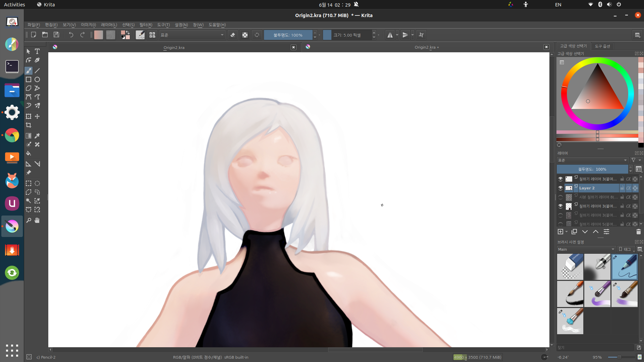Select the Zoom tool
This screenshot has height=362, width=644.
pos(29,220)
